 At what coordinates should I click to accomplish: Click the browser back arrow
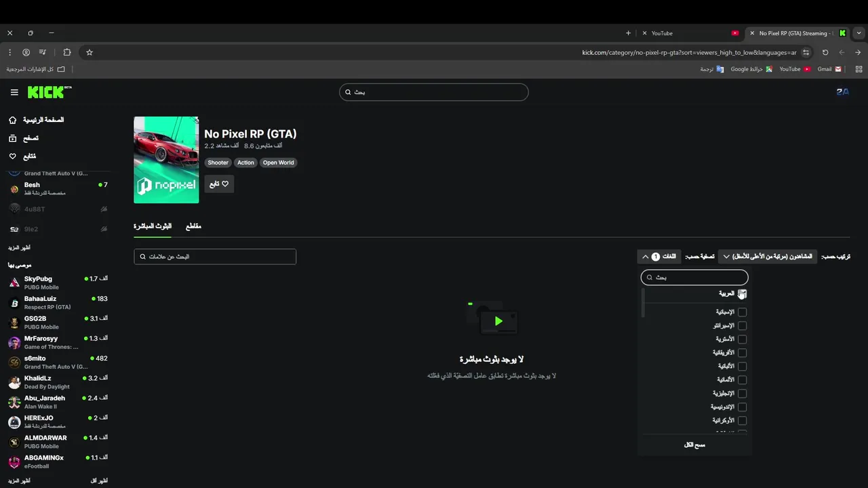pos(842,52)
